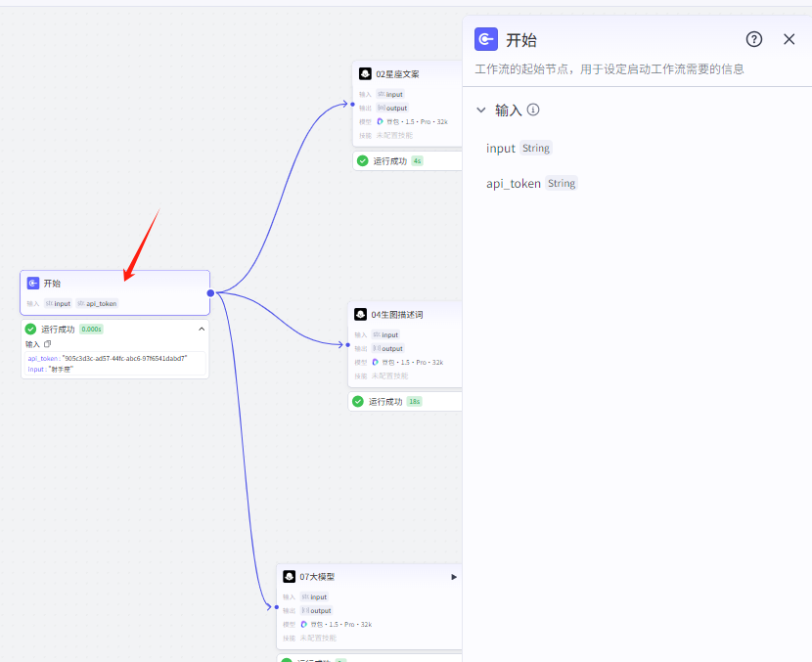This screenshot has width=812, height=662.
Task: Click the model icon in 04生图描述词 node
Action: pos(376,362)
